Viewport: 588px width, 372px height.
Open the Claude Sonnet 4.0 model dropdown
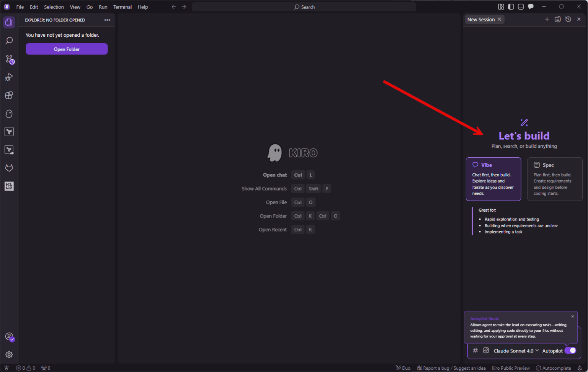click(515, 351)
